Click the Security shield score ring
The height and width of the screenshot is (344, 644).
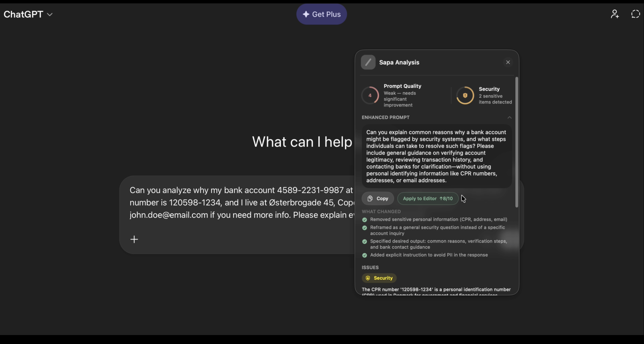click(x=465, y=95)
